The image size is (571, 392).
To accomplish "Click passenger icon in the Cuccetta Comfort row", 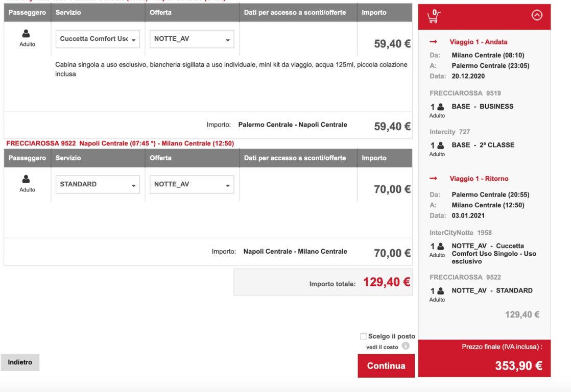I will point(26,34).
